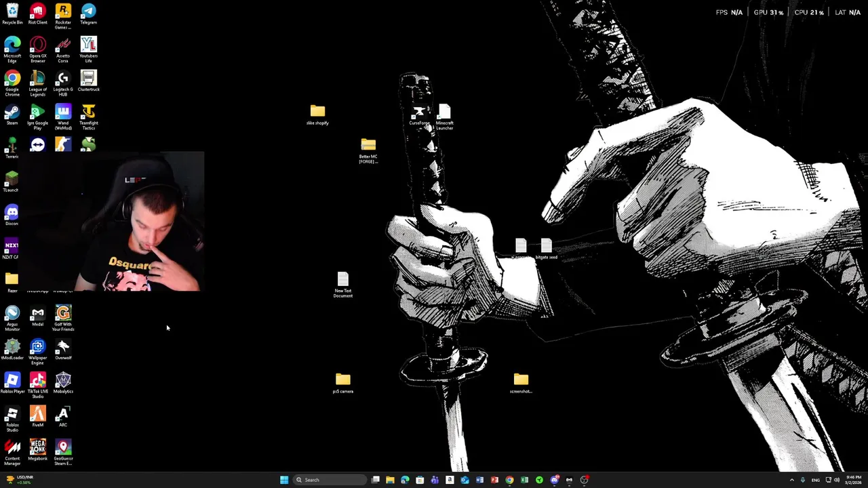Open volume control in system tray
Screen dimensions: 868x488
(837, 480)
